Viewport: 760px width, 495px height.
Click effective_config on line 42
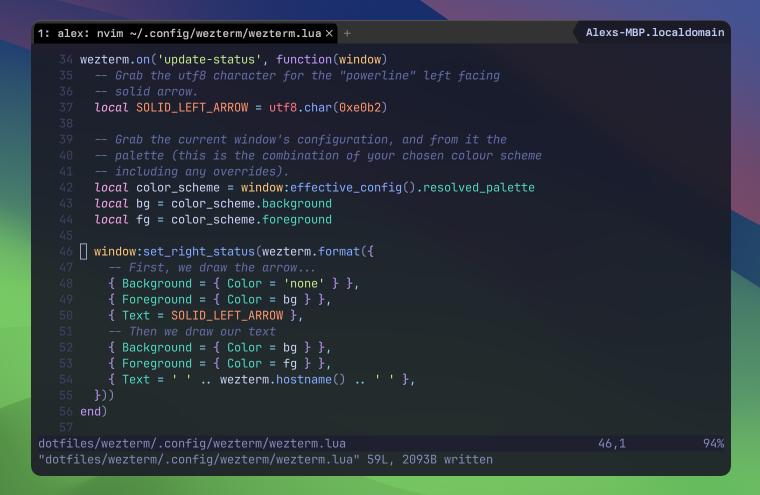pos(346,188)
